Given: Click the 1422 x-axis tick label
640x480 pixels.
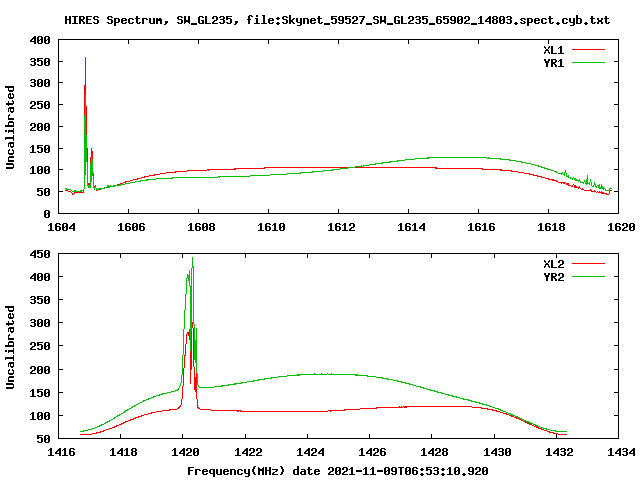Looking at the screenshot, I should click(248, 452).
